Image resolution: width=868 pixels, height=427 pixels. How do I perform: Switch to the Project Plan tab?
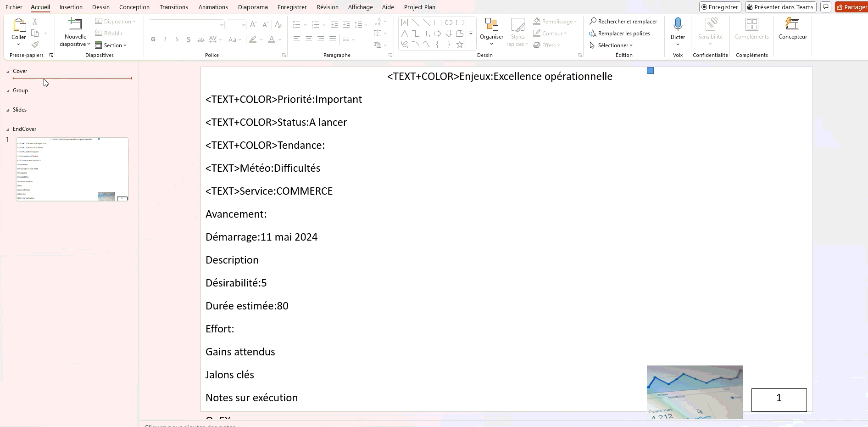(x=419, y=7)
